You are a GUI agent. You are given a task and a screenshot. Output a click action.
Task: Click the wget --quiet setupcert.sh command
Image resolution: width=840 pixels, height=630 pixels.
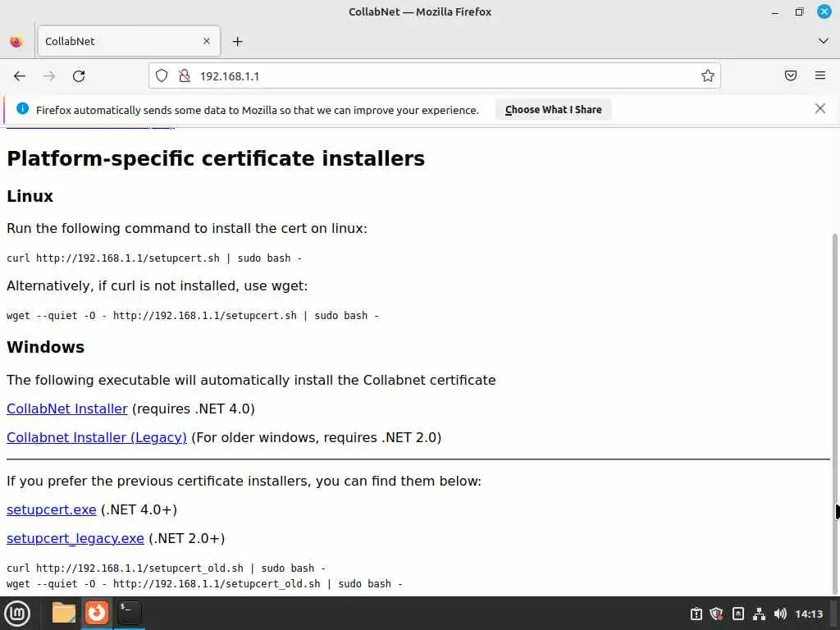point(193,316)
